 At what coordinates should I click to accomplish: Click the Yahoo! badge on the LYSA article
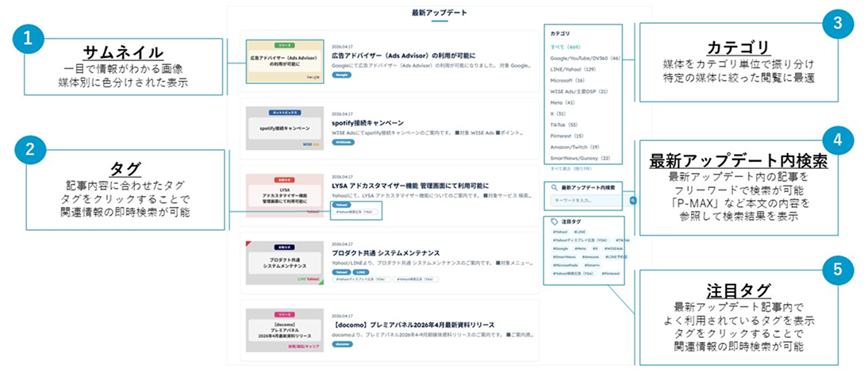(340, 205)
